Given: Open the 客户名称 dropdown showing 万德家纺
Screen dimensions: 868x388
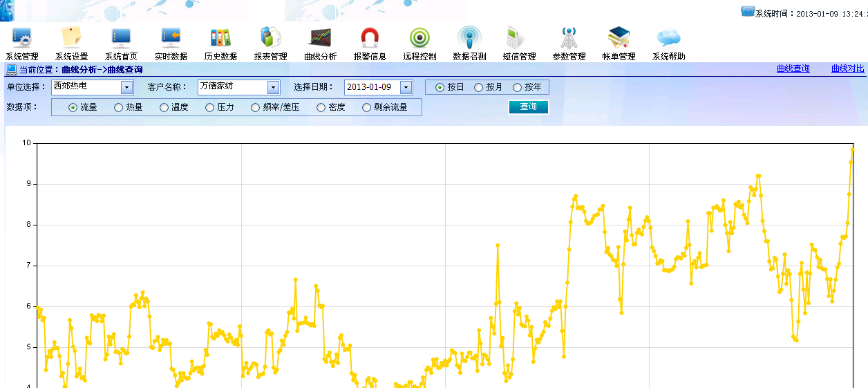Looking at the screenshot, I should point(273,87).
